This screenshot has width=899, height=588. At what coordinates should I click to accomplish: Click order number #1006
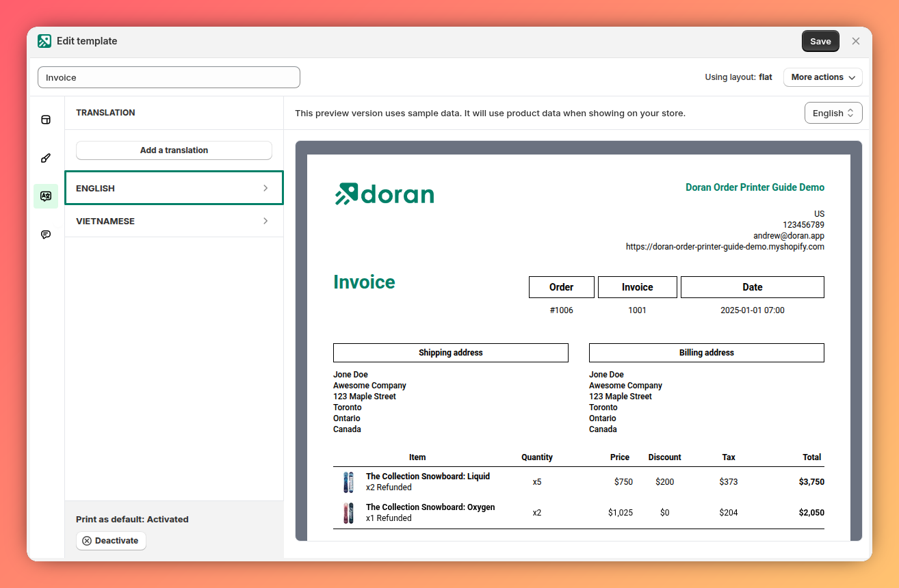coord(562,310)
